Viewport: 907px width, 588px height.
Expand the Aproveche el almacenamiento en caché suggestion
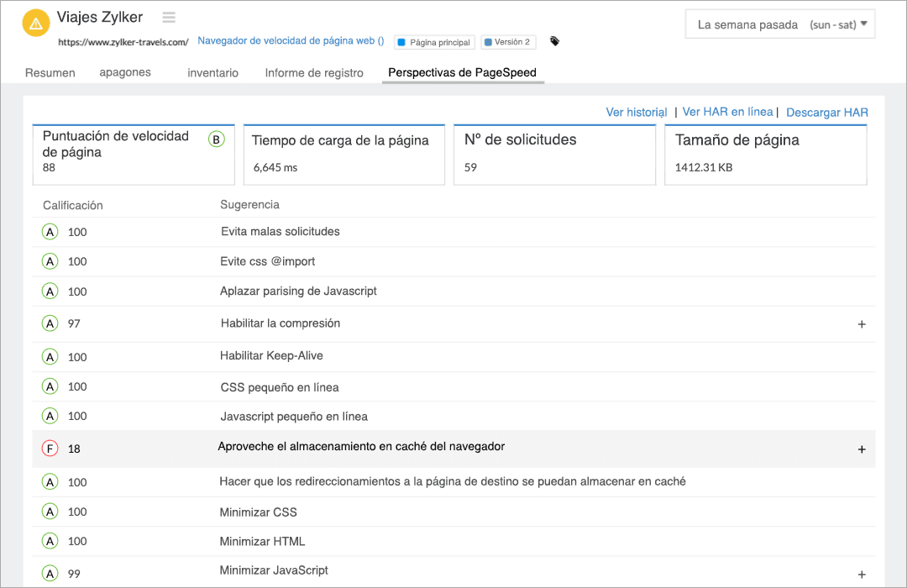coord(861,449)
